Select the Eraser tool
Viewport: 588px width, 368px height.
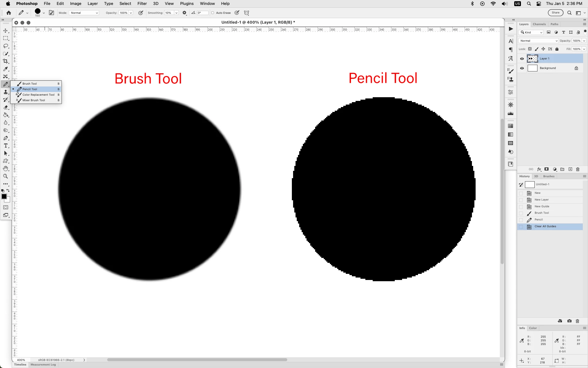pyautogui.click(x=6, y=107)
